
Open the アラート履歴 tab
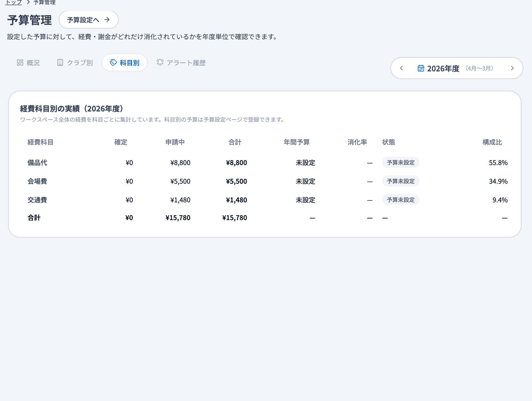[181, 62]
